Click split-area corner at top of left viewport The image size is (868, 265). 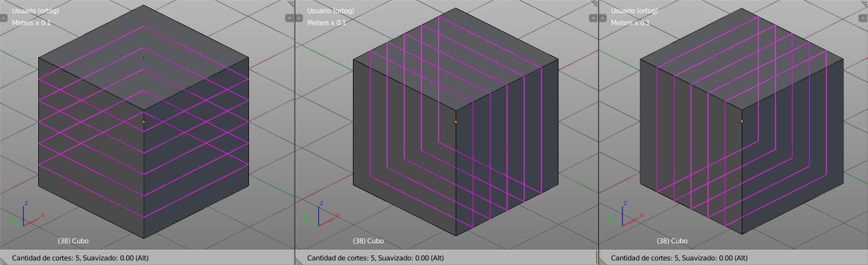[x=291, y=3]
